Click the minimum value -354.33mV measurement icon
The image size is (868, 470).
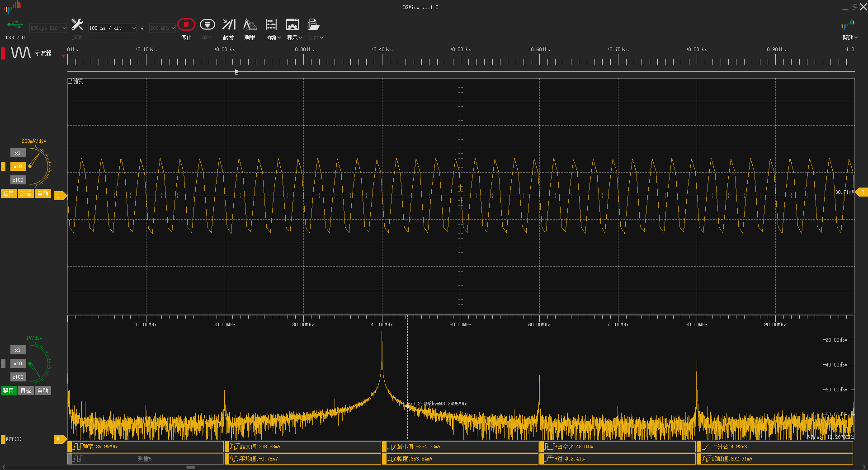392,446
